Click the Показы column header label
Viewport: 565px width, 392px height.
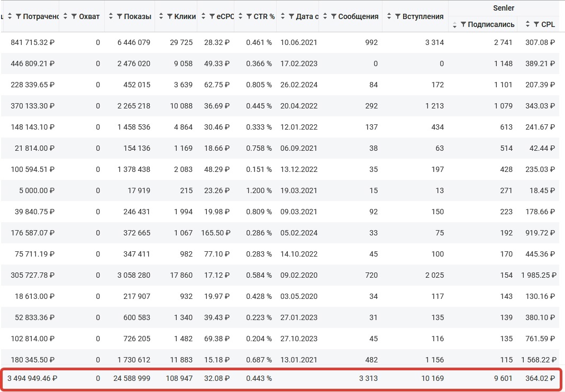tap(138, 16)
